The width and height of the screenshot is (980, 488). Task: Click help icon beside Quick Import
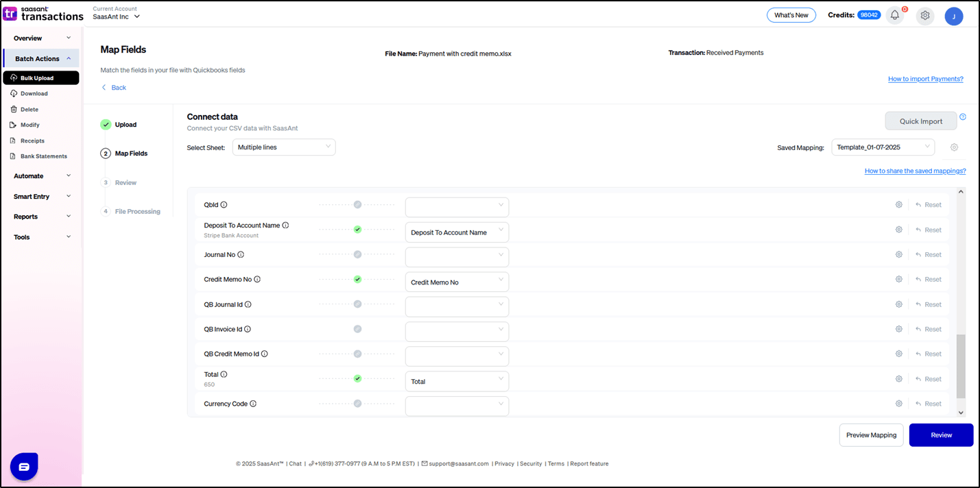pos(962,117)
